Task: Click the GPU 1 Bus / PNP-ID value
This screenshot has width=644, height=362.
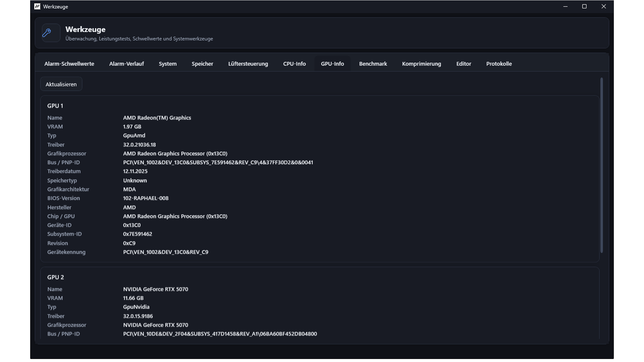Action: pyautogui.click(x=218, y=163)
